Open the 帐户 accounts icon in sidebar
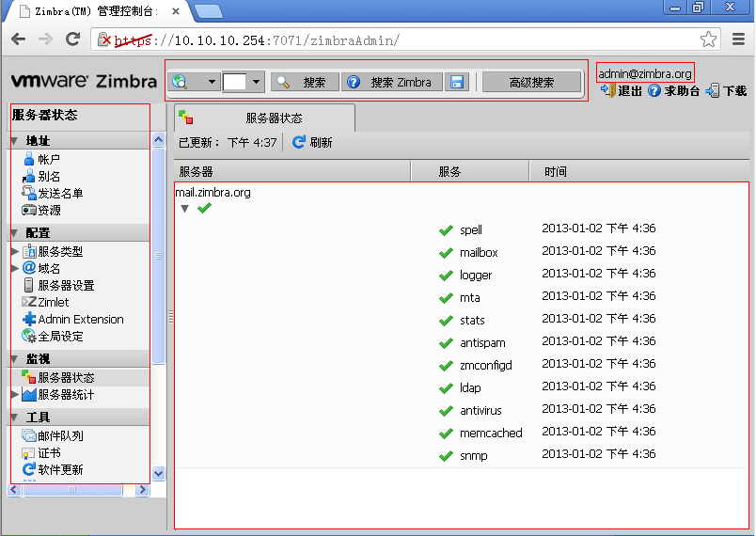This screenshot has width=756, height=536. tap(29, 159)
